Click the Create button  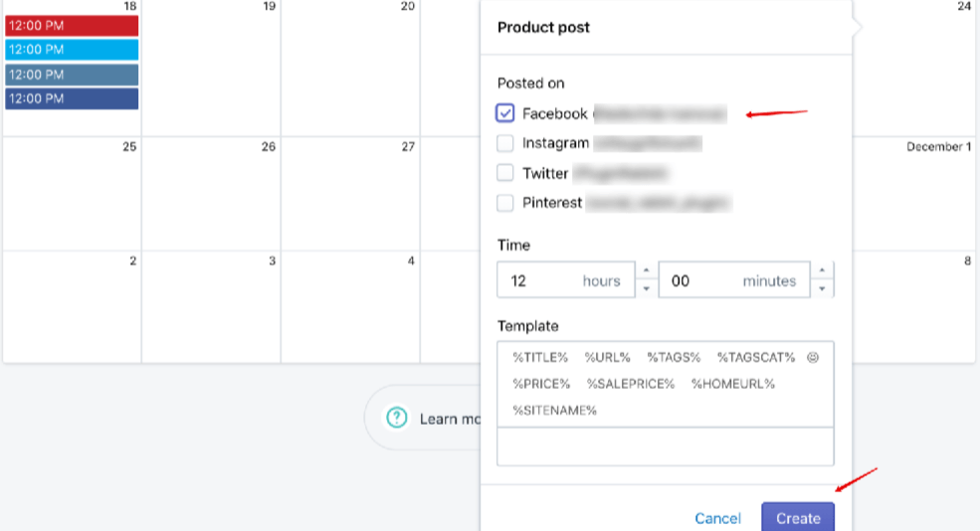[x=798, y=517]
